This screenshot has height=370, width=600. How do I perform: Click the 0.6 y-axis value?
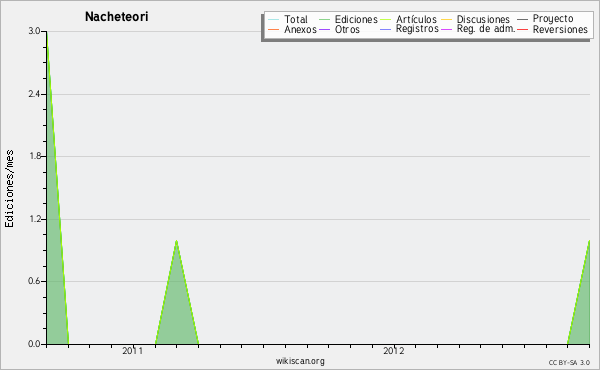click(34, 281)
